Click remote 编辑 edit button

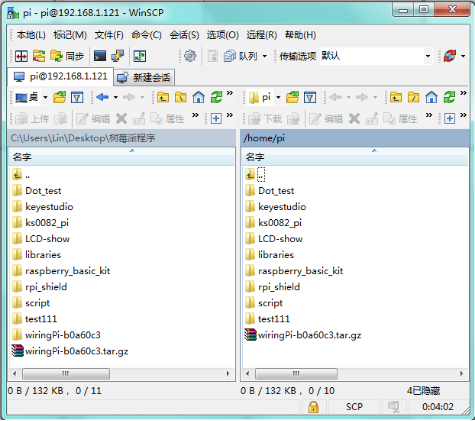tap(326, 119)
